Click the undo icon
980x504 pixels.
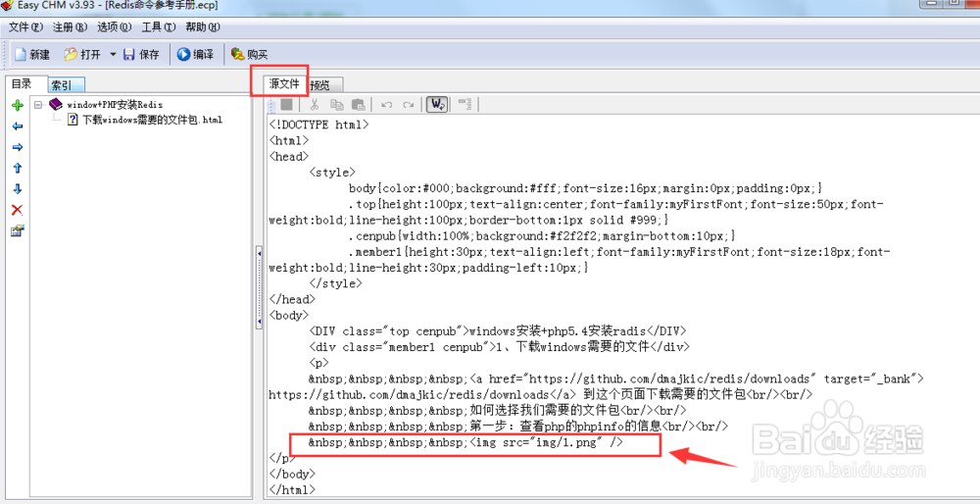coord(387,104)
